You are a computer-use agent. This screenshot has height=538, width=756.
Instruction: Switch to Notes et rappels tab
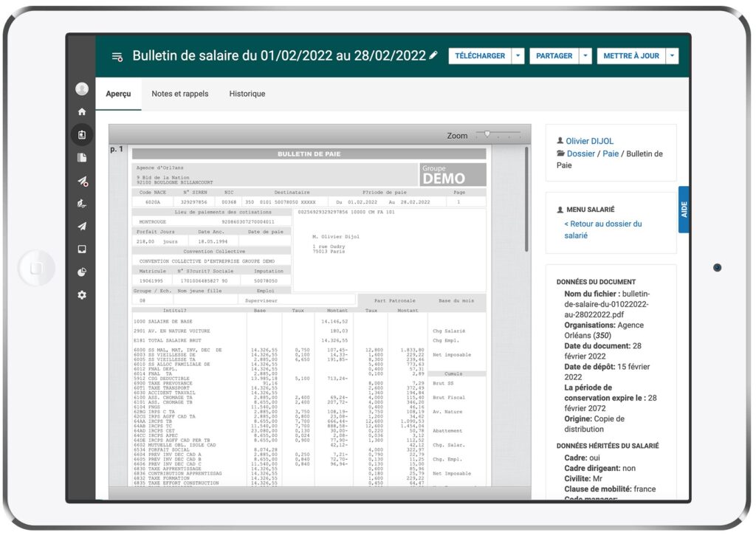pyautogui.click(x=180, y=94)
